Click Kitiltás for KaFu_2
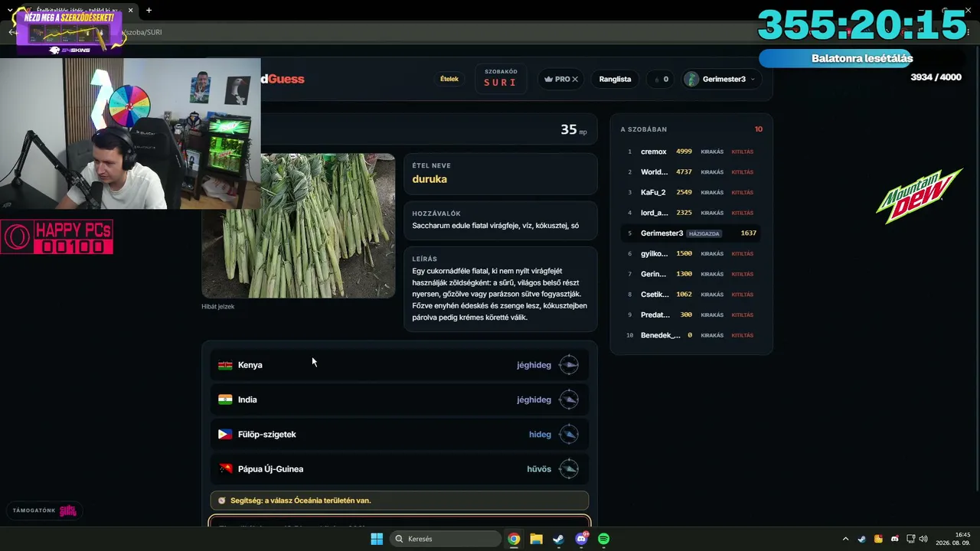This screenshot has width=980, height=551. (x=742, y=192)
